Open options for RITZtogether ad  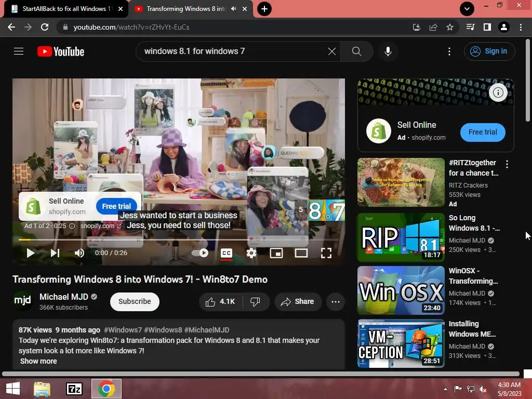click(x=507, y=164)
